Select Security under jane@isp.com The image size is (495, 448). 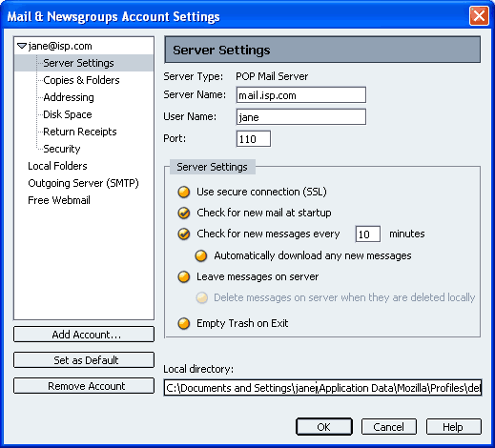click(x=62, y=149)
